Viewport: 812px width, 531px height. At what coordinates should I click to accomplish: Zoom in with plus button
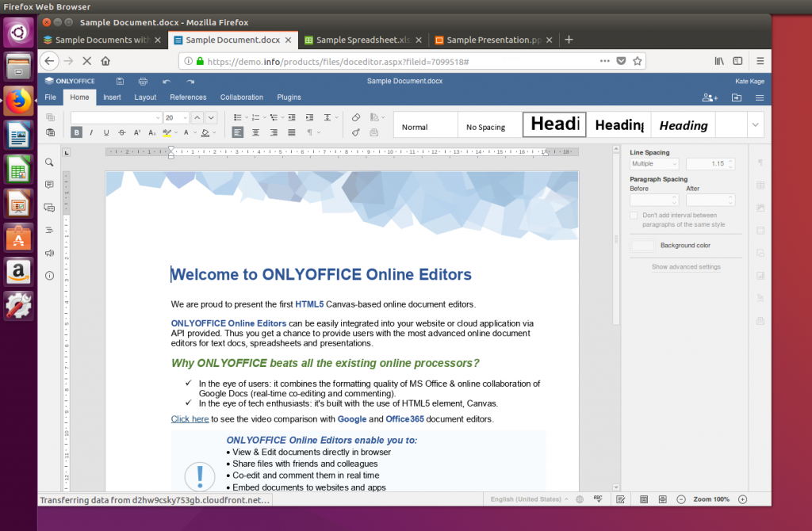click(x=742, y=499)
